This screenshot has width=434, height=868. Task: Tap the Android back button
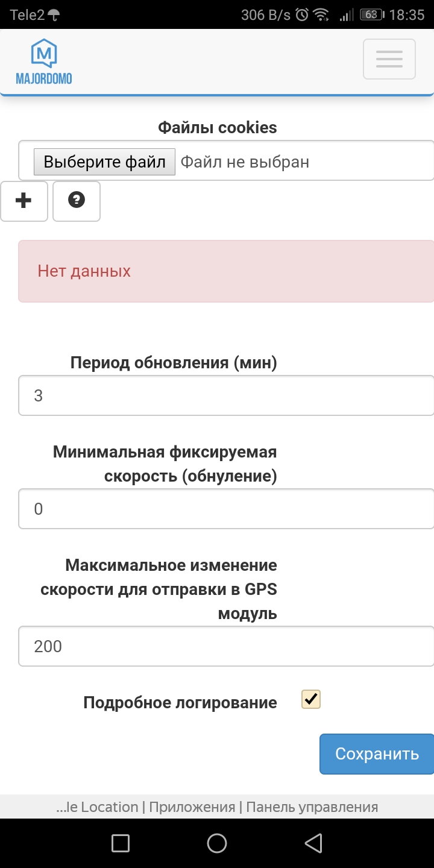313,843
